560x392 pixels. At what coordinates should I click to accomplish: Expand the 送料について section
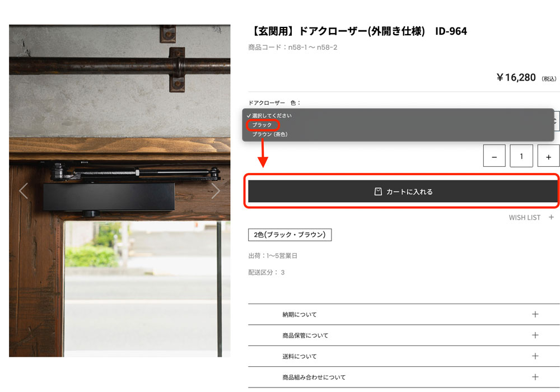[x=404, y=356]
